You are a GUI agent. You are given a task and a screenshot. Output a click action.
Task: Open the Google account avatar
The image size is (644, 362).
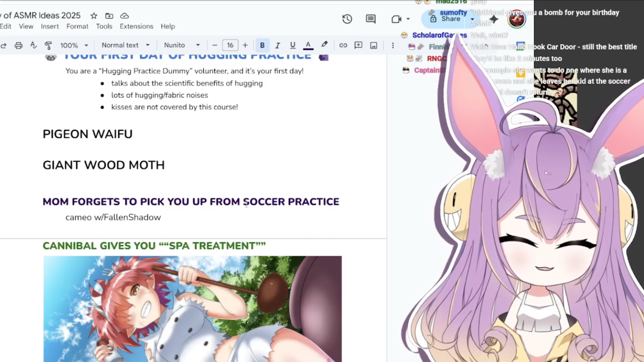pos(516,19)
